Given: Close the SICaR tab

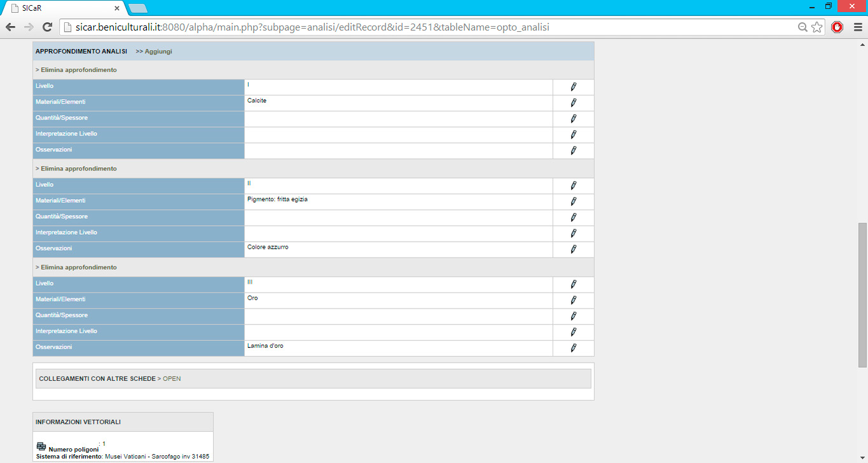Looking at the screenshot, I should [117, 8].
